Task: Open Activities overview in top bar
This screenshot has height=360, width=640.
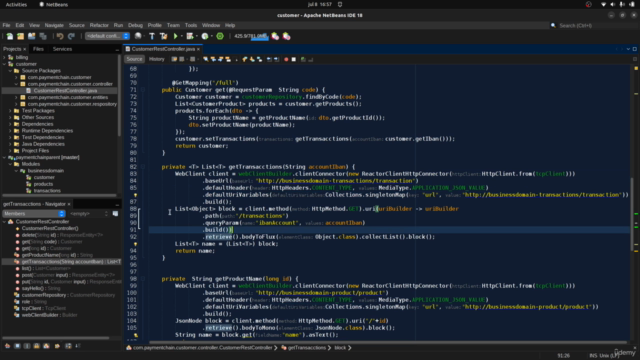Action: (x=16, y=4)
